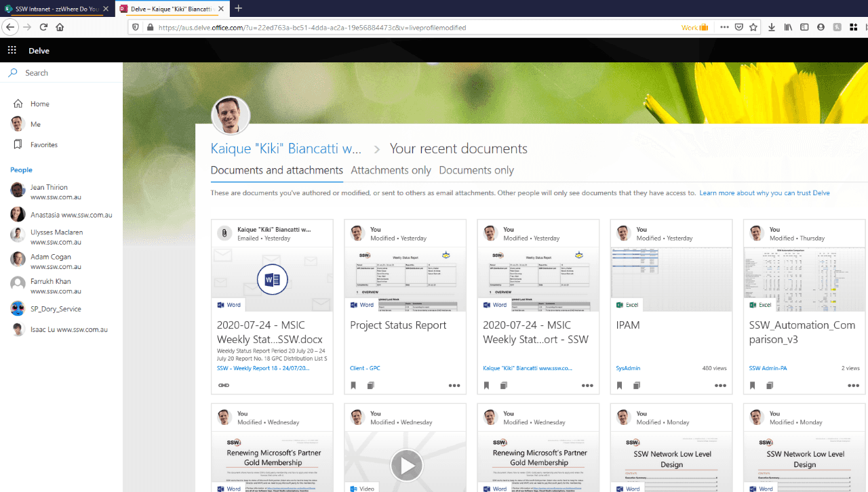
Task: Open the browser downloads panel
Action: (x=772, y=27)
